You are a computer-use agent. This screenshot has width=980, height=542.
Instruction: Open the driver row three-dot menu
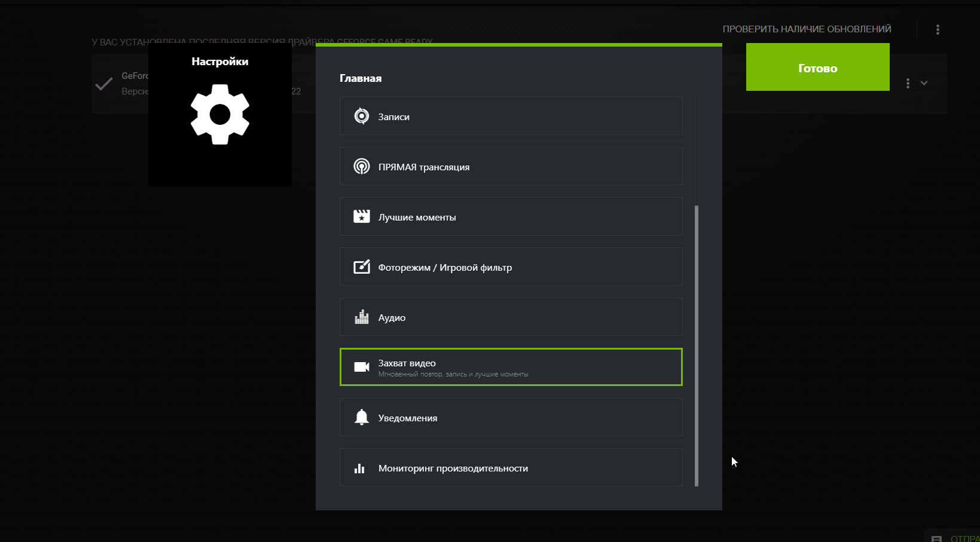908,83
